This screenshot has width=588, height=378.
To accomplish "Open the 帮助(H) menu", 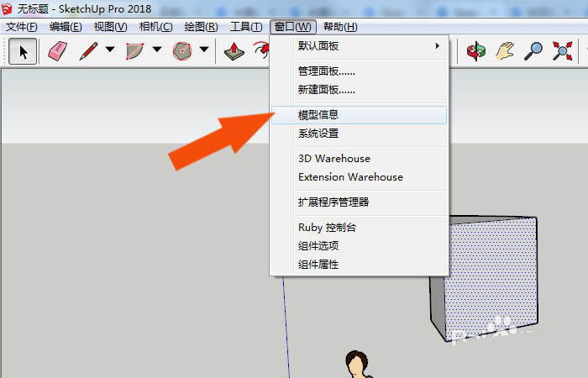I will coord(340,27).
